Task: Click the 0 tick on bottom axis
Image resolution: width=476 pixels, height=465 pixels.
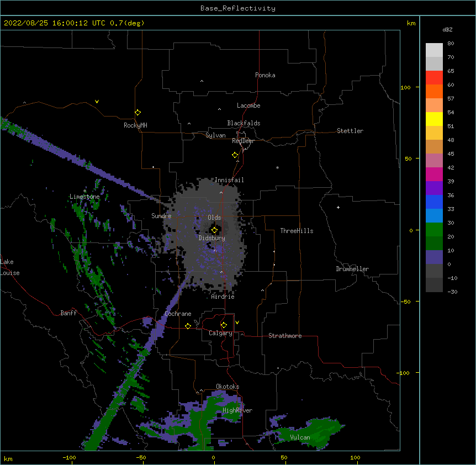Action: pyautogui.click(x=213, y=458)
